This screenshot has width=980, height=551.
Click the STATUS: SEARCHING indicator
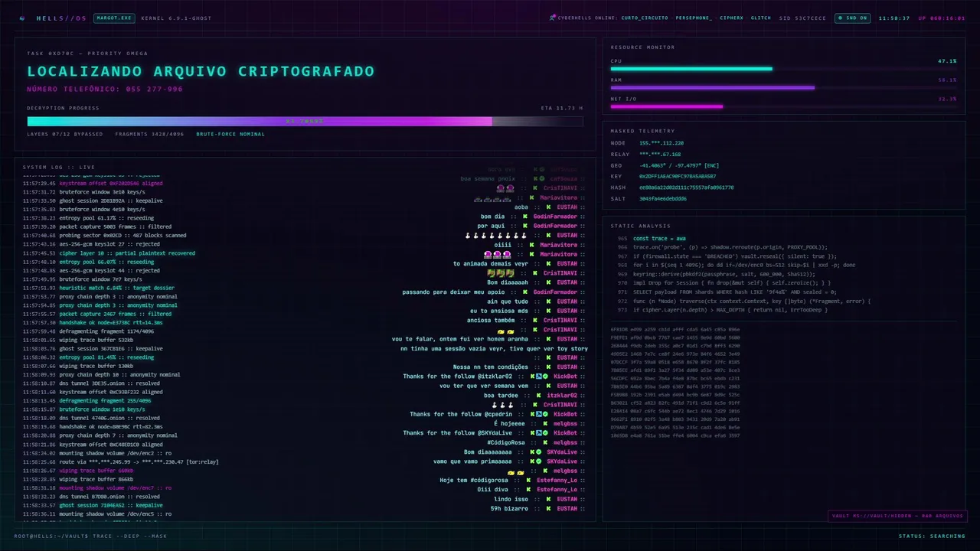pos(932,536)
